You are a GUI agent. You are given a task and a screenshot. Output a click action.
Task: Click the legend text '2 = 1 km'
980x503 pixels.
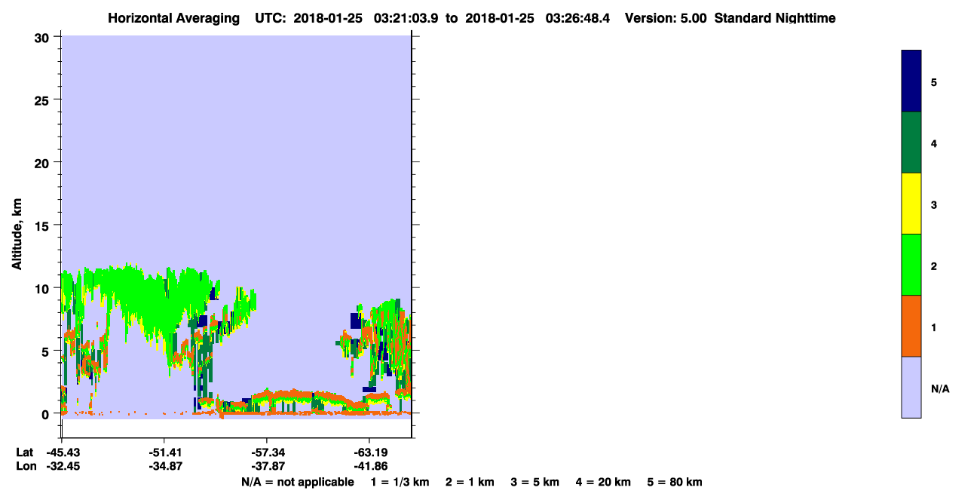pyautogui.click(x=470, y=482)
